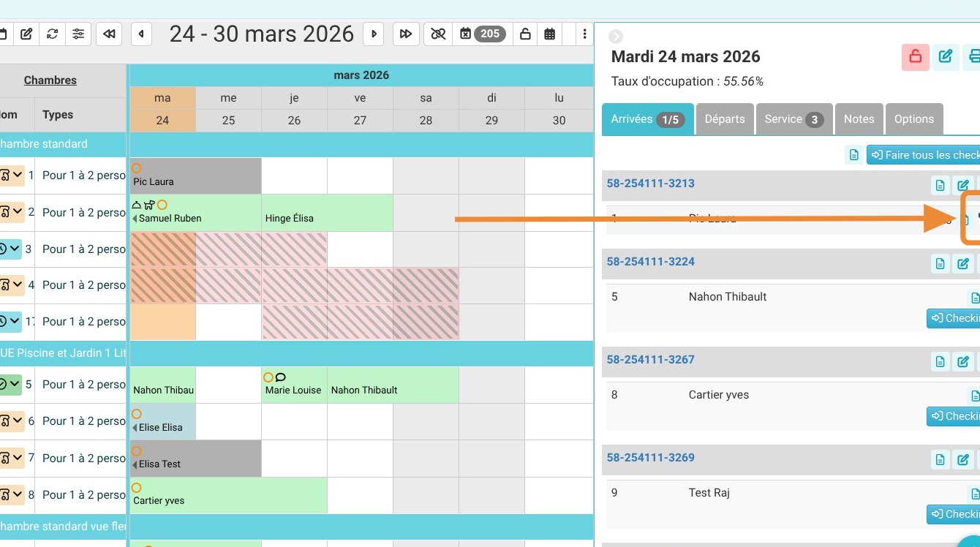Open the document icon for reservation 58-254111-3267
Viewport: 980px width, 547px height.
tap(941, 361)
